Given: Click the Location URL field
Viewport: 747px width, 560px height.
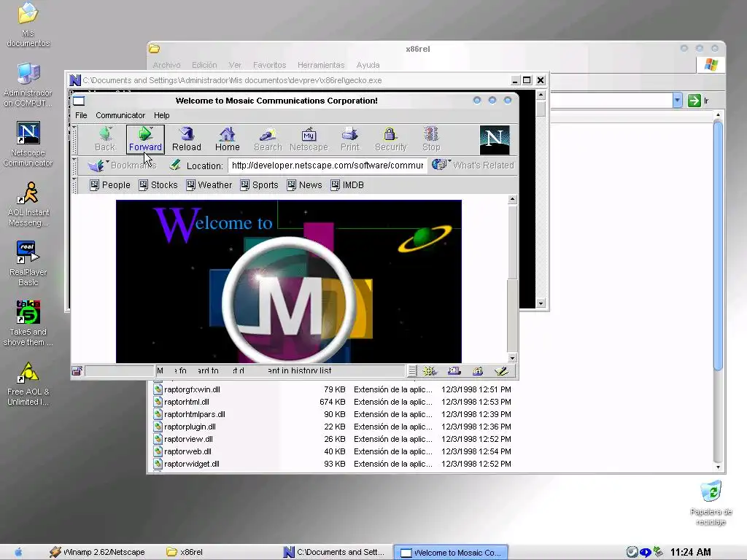Looking at the screenshot, I should click(328, 166).
